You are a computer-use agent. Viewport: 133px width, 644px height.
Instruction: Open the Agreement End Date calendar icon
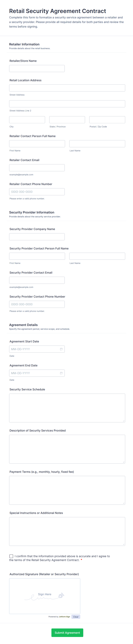(x=61, y=373)
